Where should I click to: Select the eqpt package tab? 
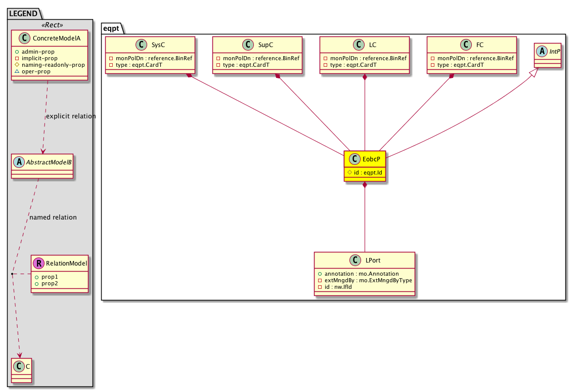point(112,29)
